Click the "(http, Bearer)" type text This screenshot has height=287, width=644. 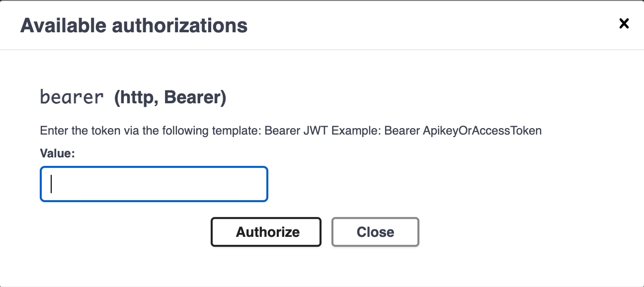[x=170, y=98]
